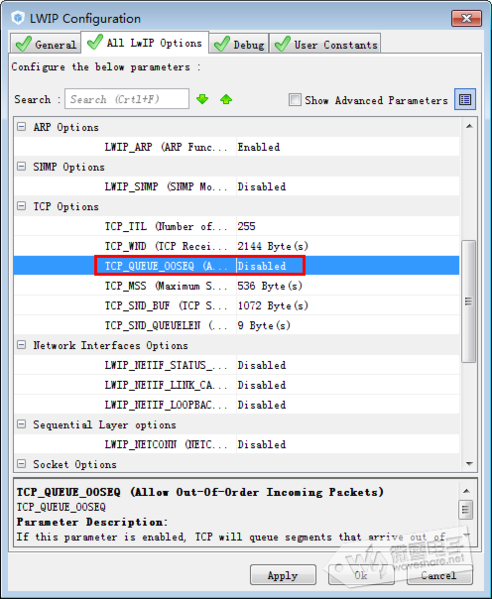Click the LWIP Configuration title bar app icon

point(18,18)
